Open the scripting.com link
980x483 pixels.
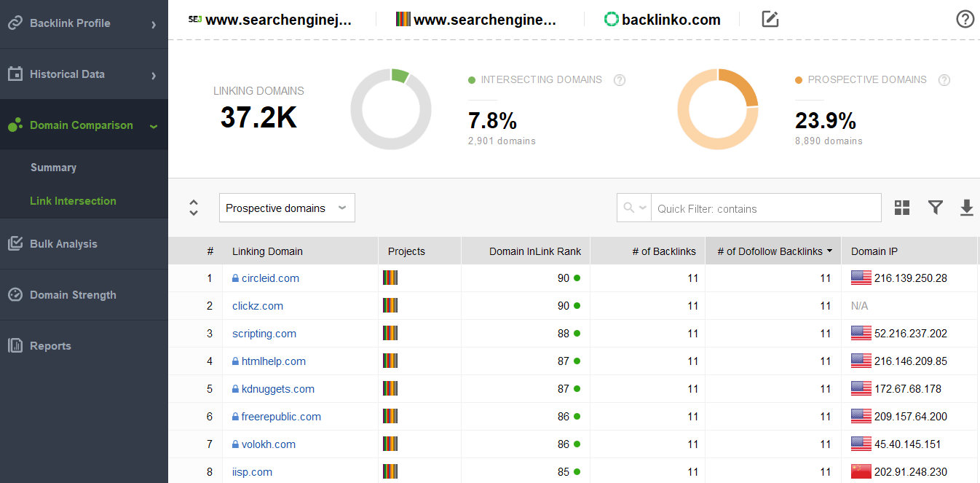point(264,334)
